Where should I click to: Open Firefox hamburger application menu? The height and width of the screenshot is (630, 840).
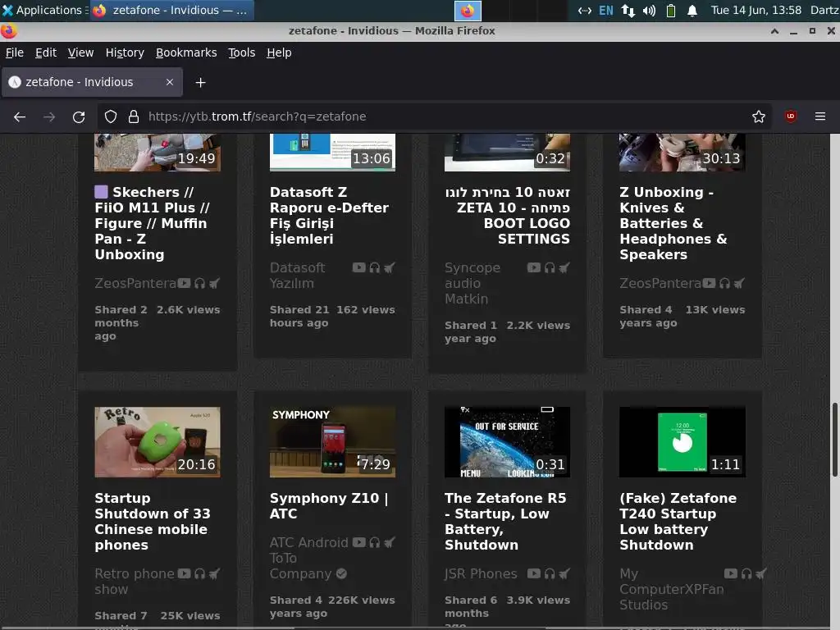(x=820, y=116)
